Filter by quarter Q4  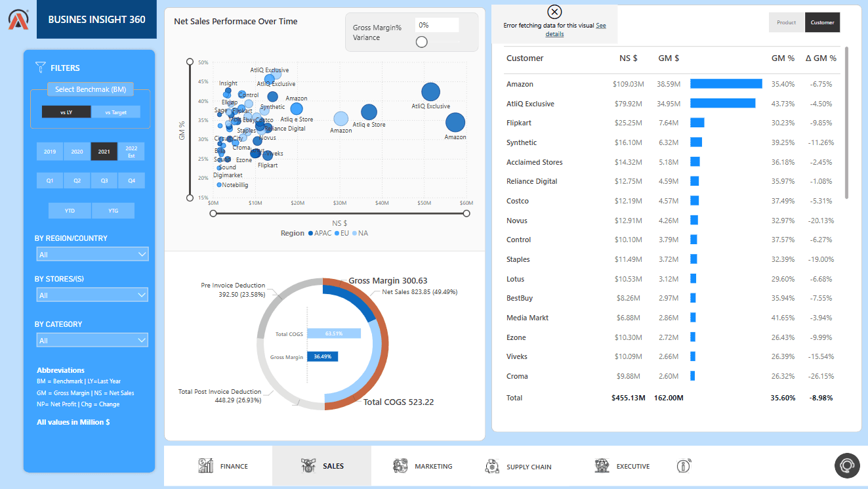131,181
